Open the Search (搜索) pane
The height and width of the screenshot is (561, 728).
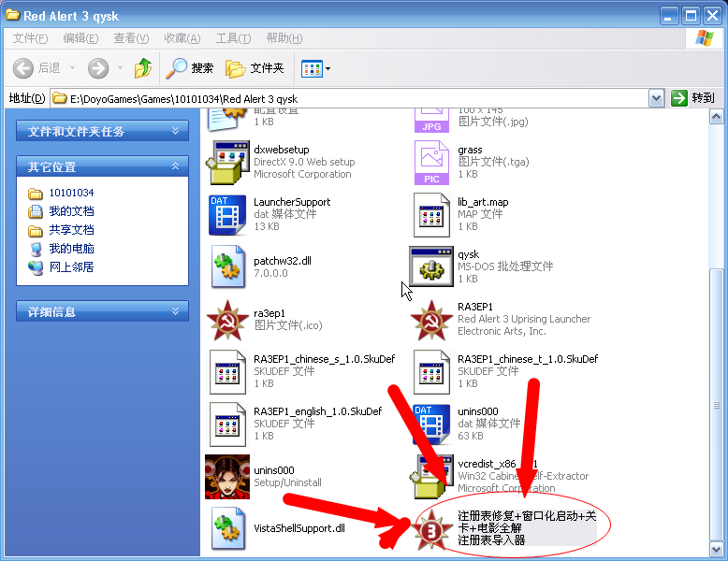pyautogui.click(x=190, y=68)
